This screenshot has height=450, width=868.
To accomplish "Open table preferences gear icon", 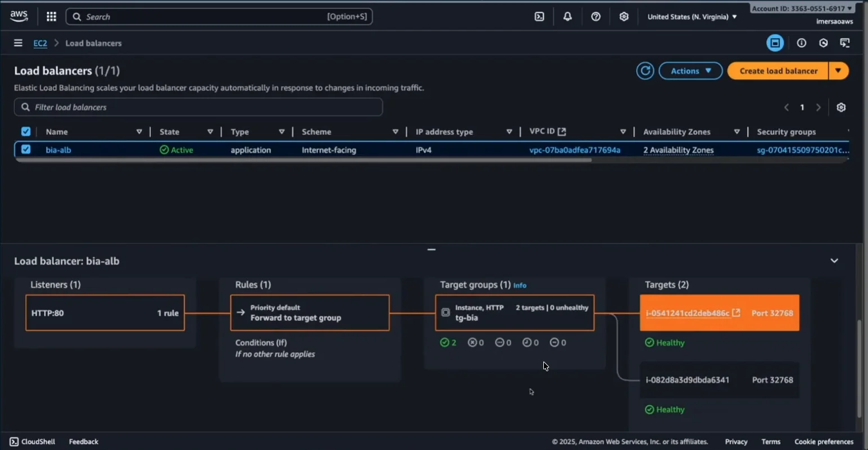I will click(841, 107).
